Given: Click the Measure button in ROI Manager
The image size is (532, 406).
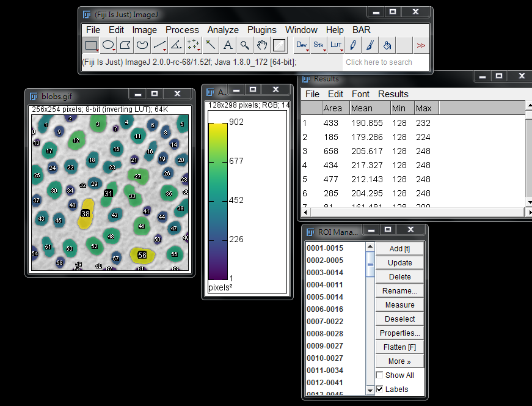Looking at the screenshot, I should pos(399,305).
